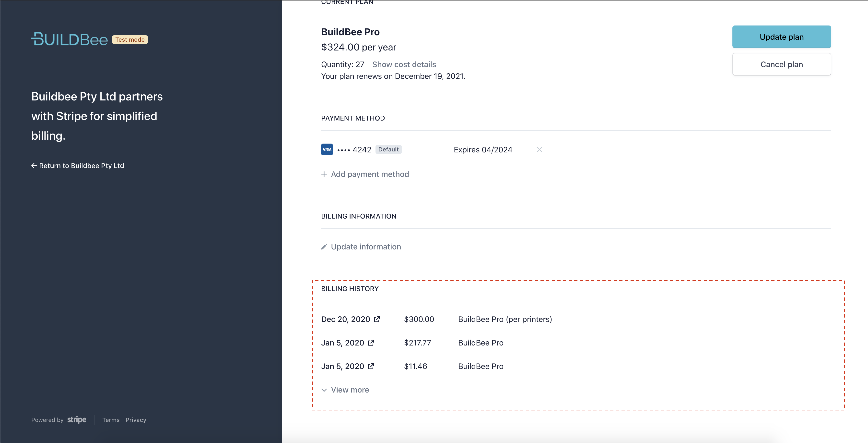Remove the Visa 4242 card with X
The image size is (868, 443).
click(539, 149)
